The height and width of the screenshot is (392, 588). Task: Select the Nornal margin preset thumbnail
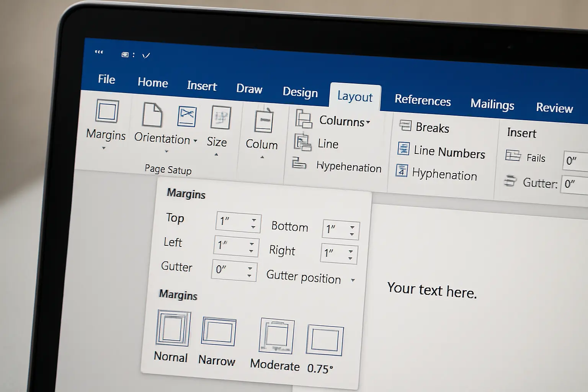click(x=173, y=328)
